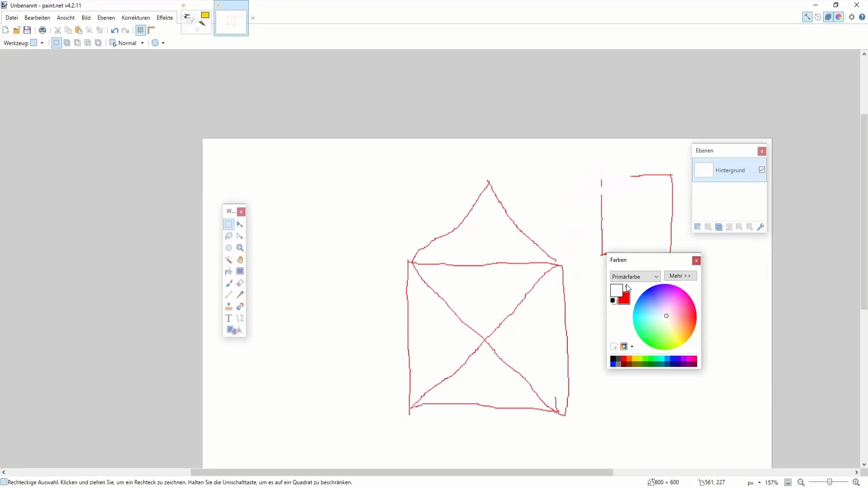The image size is (868, 488).
Task: Open the Ebenen menu
Action: click(105, 17)
